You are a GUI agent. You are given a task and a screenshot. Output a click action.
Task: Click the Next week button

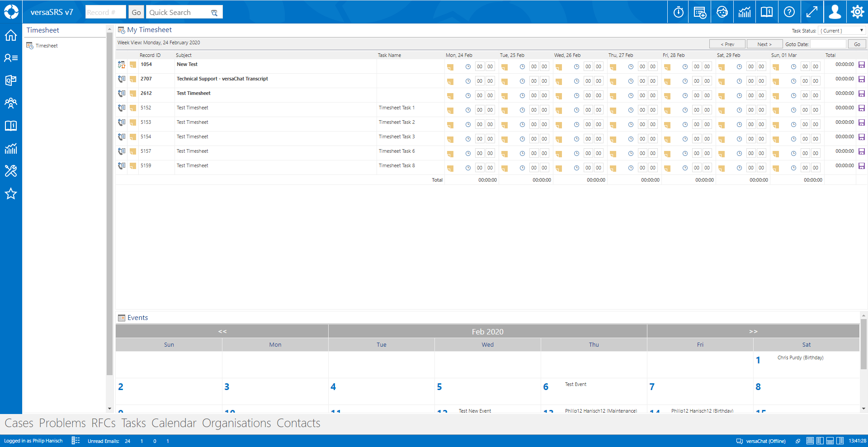click(x=764, y=44)
